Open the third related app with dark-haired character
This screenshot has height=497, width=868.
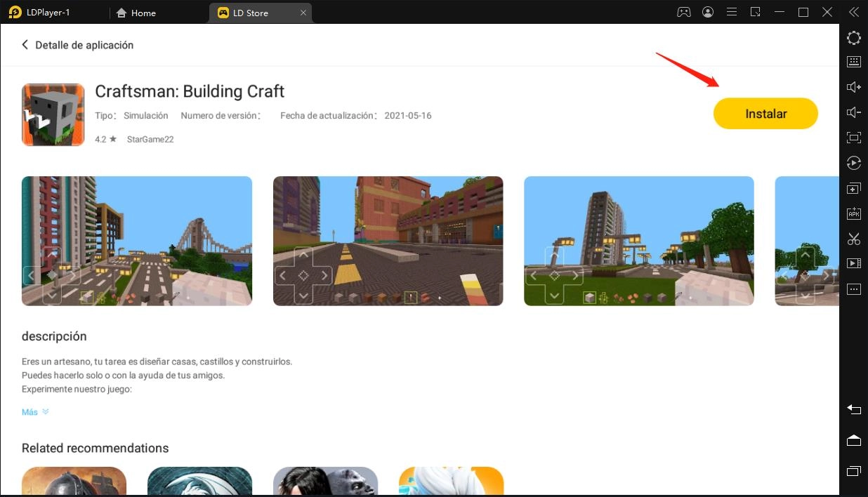coord(326,482)
